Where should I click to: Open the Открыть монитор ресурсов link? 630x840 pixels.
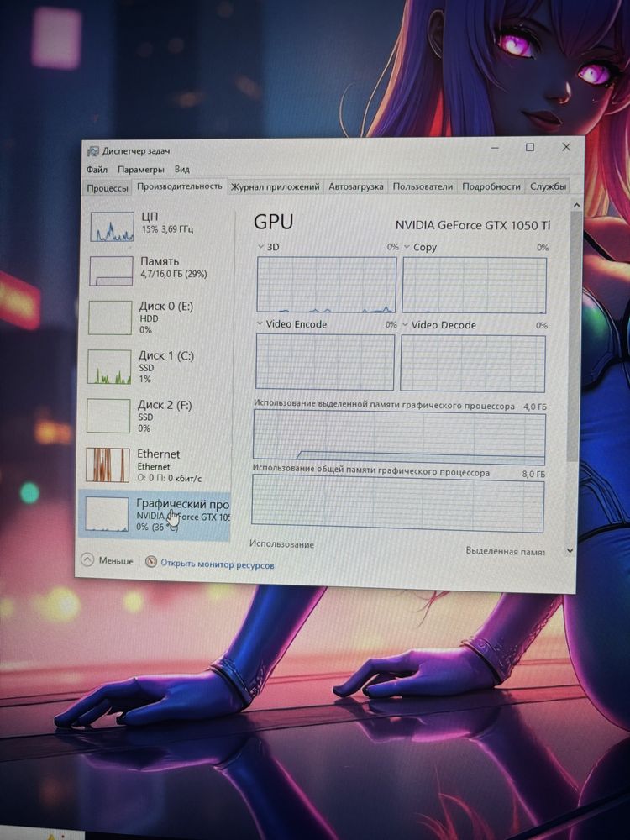click(218, 564)
